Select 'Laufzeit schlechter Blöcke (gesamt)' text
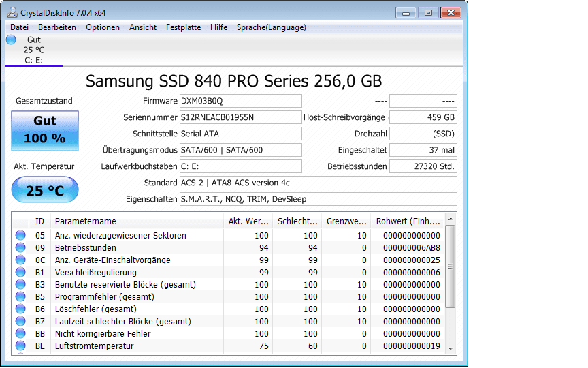The width and height of the screenshot is (588, 368). tap(123, 322)
